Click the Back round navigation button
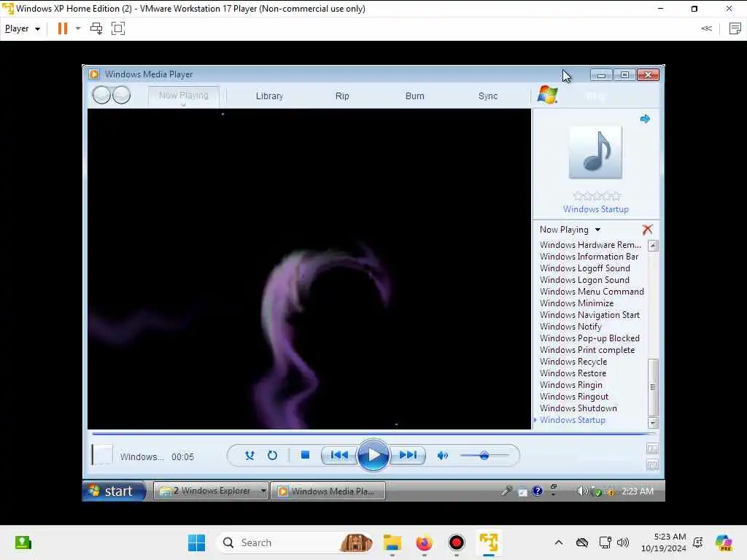 click(101, 95)
